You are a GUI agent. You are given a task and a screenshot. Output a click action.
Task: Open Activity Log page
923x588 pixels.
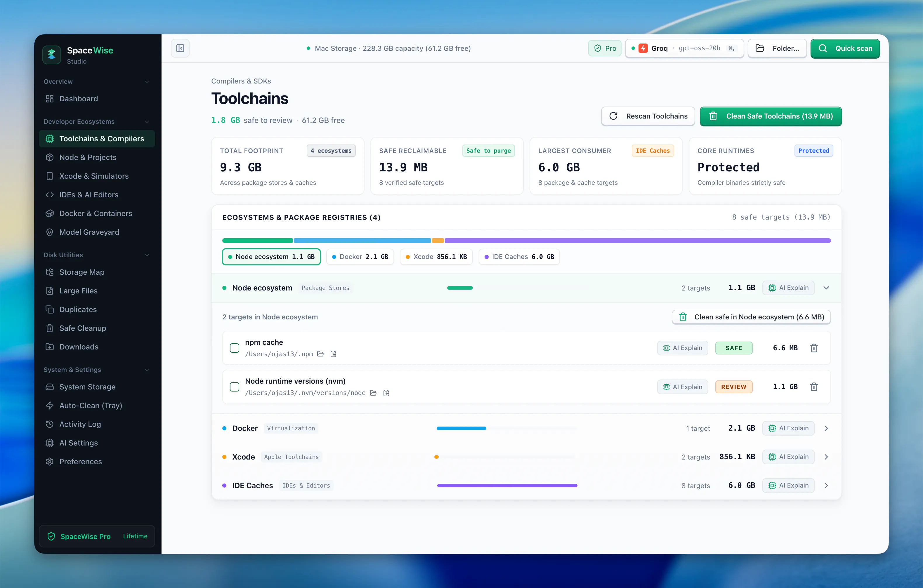97,424
